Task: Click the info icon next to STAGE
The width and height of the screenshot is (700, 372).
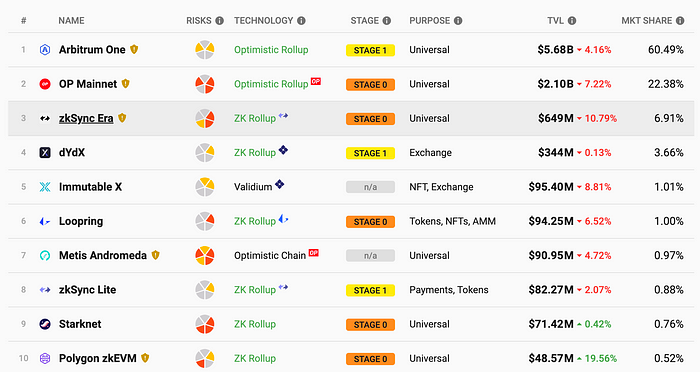Action: (387, 21)
